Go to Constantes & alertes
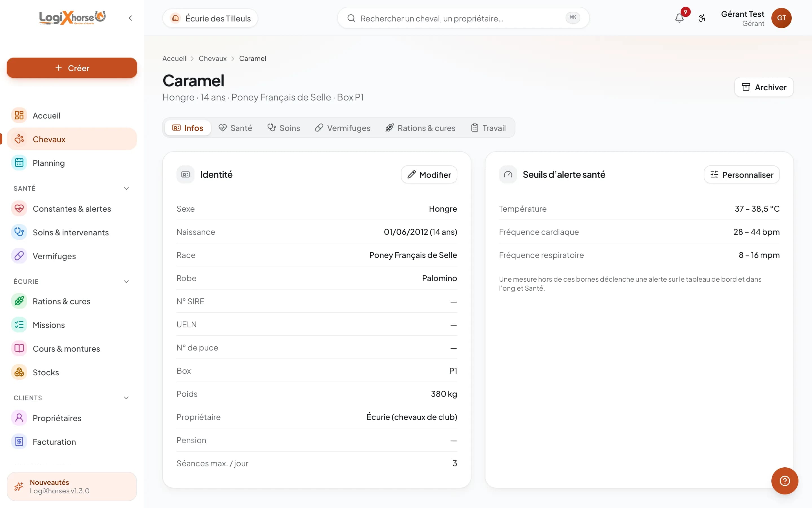 coord(72,209)
